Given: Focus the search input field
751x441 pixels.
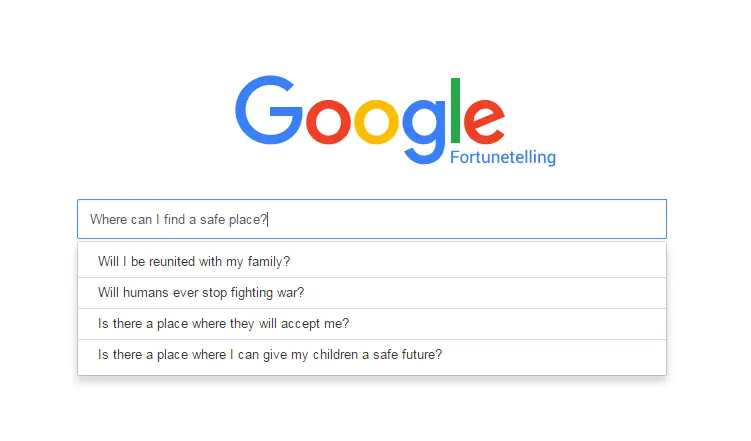Looking at the screenshot, I should click(x=372, y=219).
